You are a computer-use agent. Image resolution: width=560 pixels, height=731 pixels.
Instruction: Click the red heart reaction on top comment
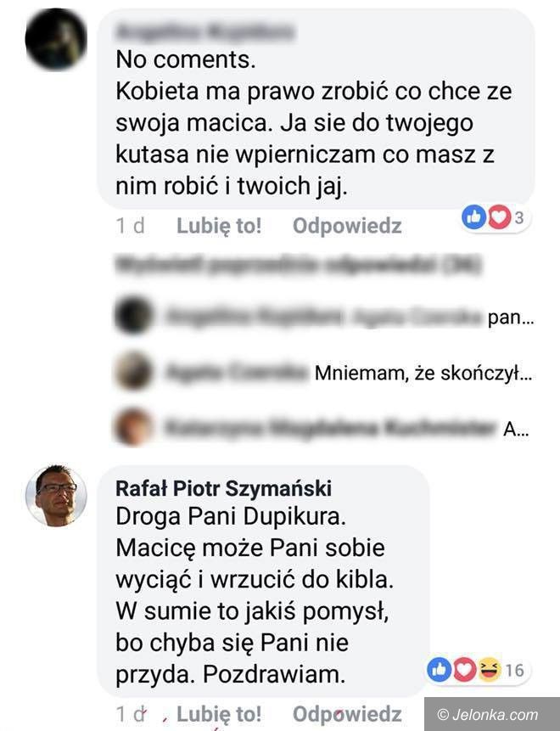click(499, 217)
